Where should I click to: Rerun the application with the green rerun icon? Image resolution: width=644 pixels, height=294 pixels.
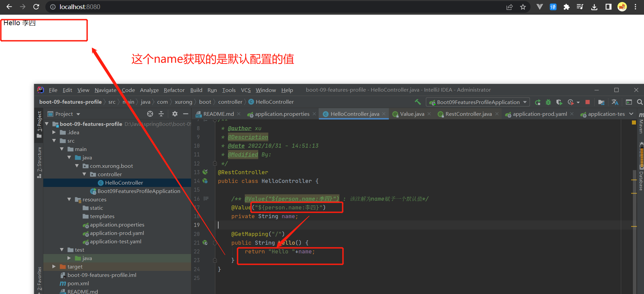coord(538,102)
